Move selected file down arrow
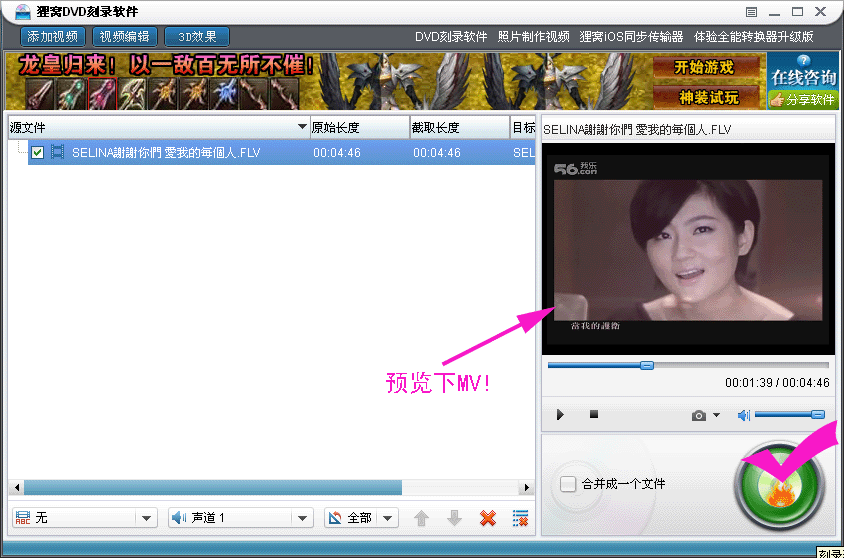 [x=454, y=518]
